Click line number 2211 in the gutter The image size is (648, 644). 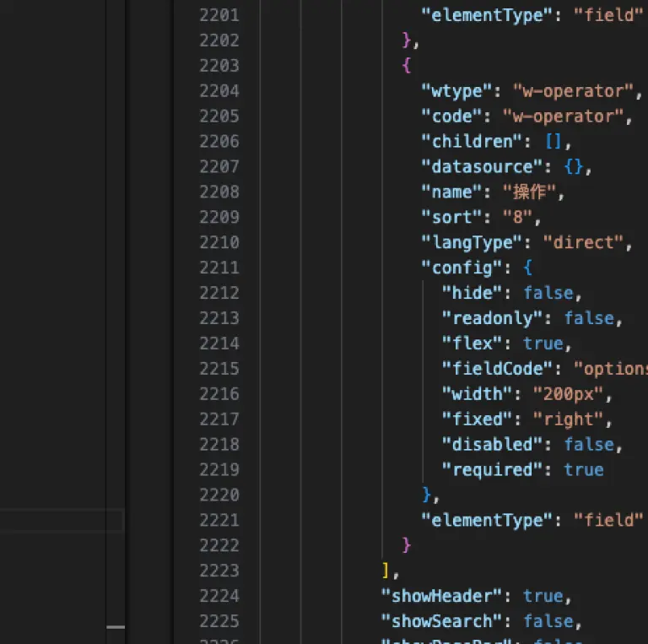[219, 268]
